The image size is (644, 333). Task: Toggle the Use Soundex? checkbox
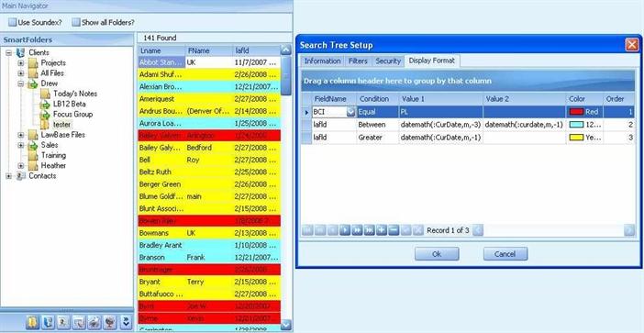click(x=13, y=22)
